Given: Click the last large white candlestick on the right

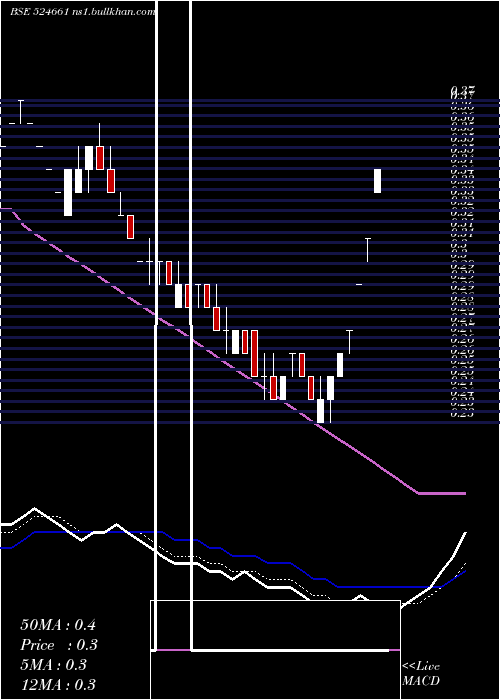Looking at the screenshot, I should tap(377, 181).
